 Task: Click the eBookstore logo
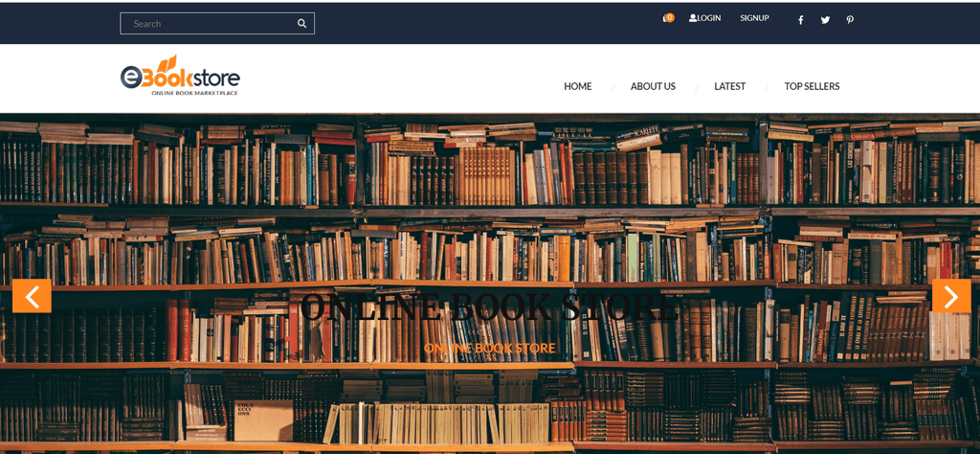click(180, 76)
